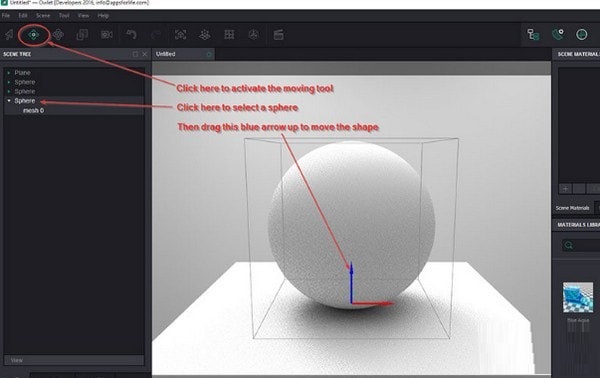The width and height of the screenshot is (600, 378).
Task: Click the grid icon in toolbar
Action: tap(229, 35)
